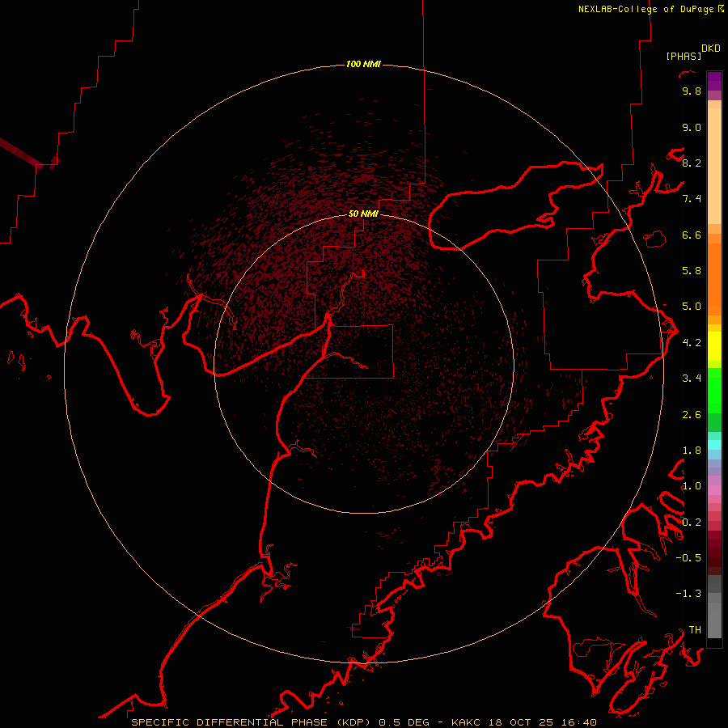Click the 100 NMI range ring label
Screen dimensions: 728x728
pos(363,64)
